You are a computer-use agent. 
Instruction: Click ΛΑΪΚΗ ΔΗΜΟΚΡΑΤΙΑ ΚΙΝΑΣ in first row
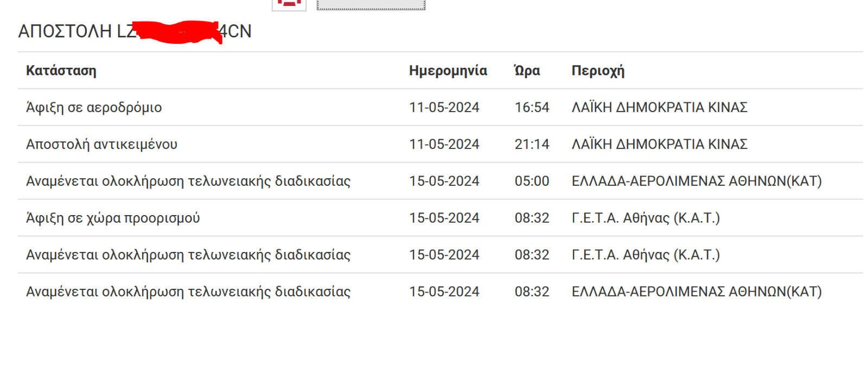[660, 107]
